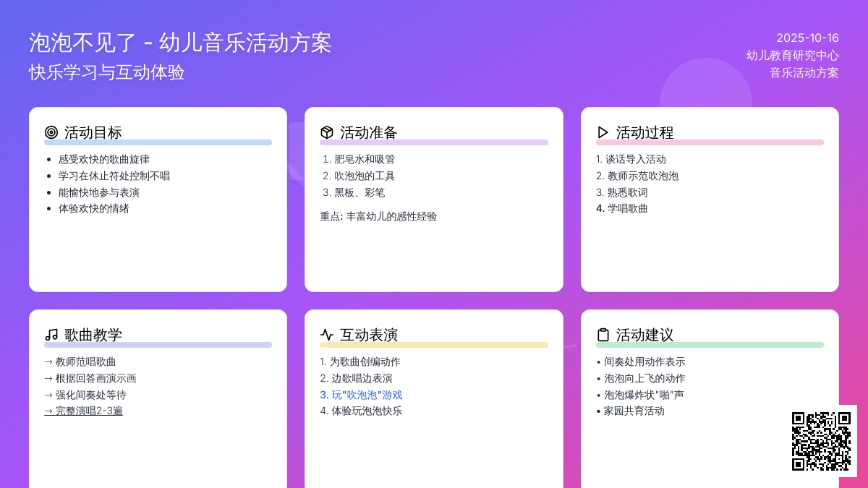
Task: Click the 重点: 丰富幼儿的感性经验 note
Action: click(x=378, y=217)
